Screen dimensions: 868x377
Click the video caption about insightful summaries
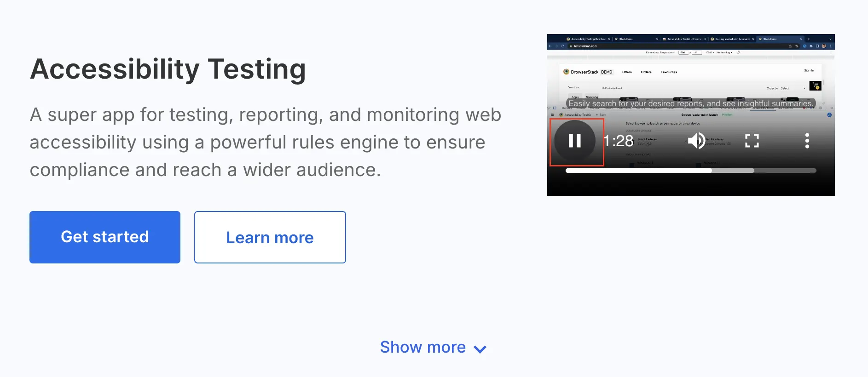pyautogui.click(x=691, y=103)
